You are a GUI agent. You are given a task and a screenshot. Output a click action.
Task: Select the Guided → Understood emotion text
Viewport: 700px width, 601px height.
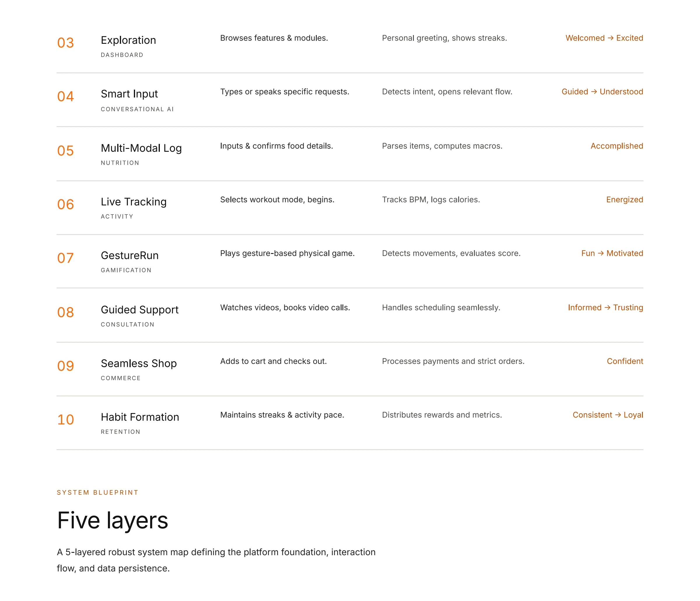[602, 92]
